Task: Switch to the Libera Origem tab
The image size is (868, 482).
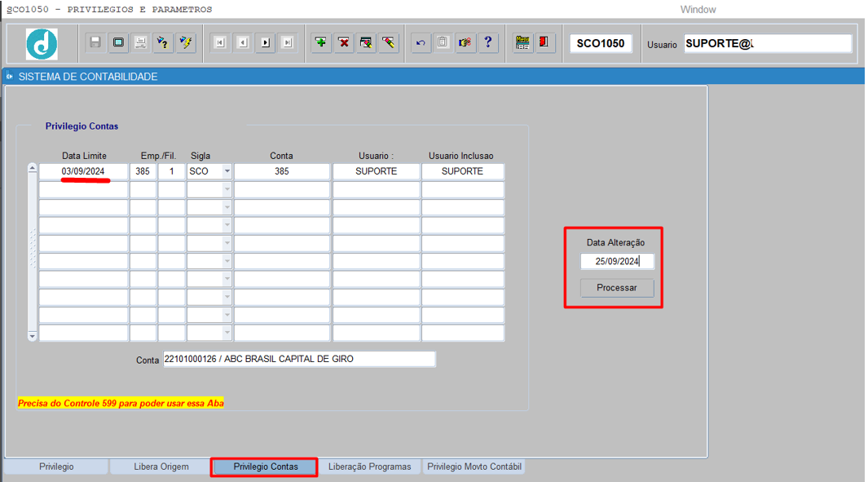Action: pyautogui.click(x=161, y=467)
